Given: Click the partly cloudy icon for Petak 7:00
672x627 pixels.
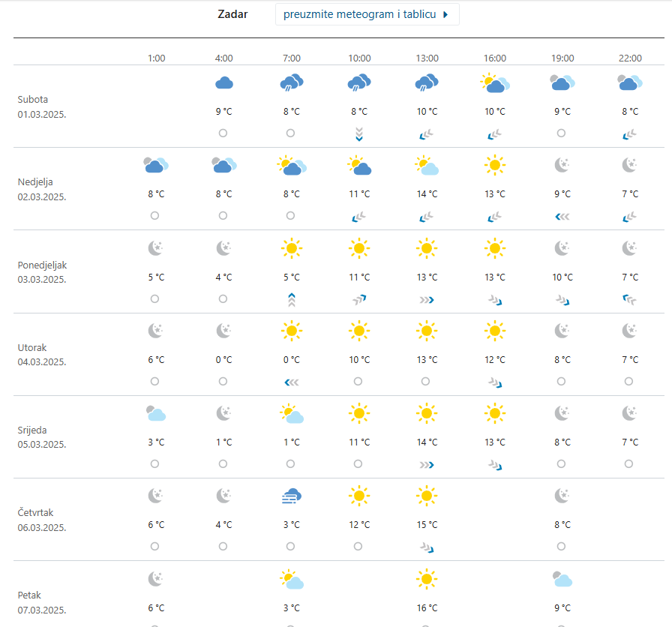Looking at the screenshot, I should coord(291,579).
